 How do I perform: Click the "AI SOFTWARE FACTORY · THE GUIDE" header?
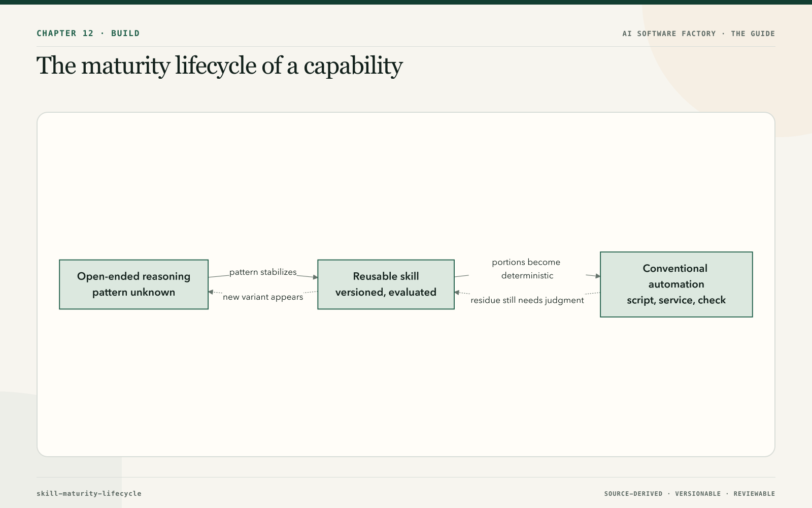699,34
